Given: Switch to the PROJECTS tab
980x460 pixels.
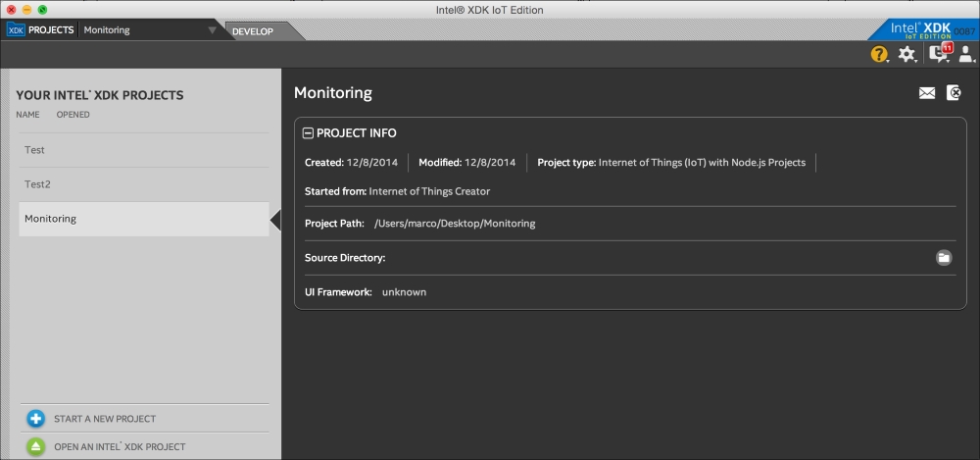Looking at the screenshot, I should click(x=51, y=29).
